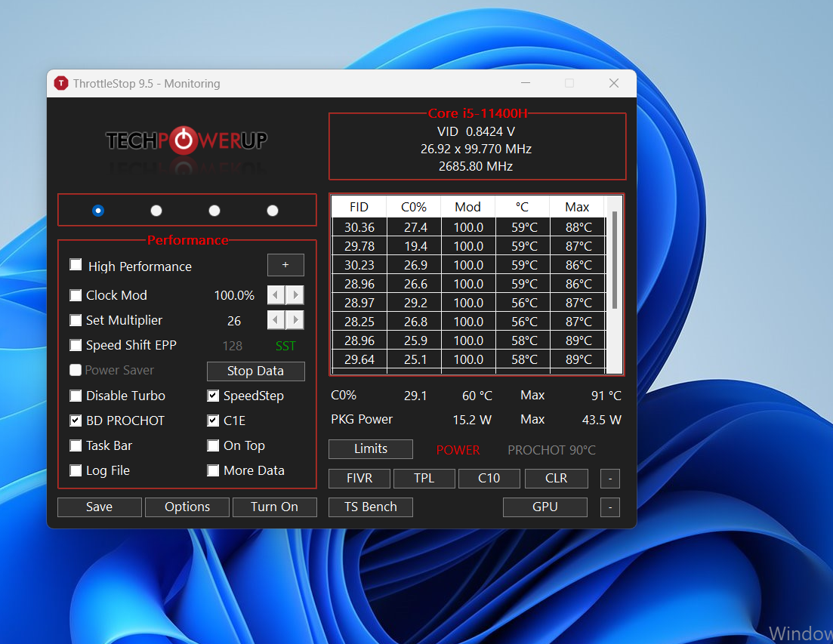Turn on Log File checkbox
This screenshot has width=833, height=644.
tap(76, 470)
